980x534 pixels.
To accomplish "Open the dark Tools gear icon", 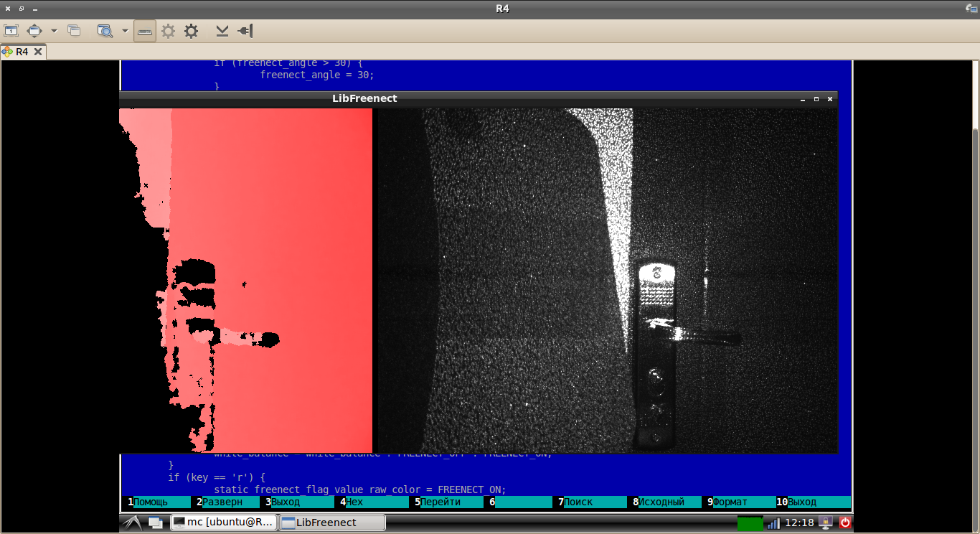I will (191, 31).
